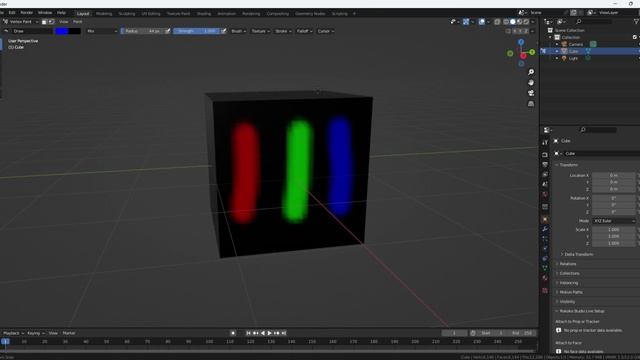Click the black secondary color swatch
Screen dimensions: 640x360
point(75,31)
